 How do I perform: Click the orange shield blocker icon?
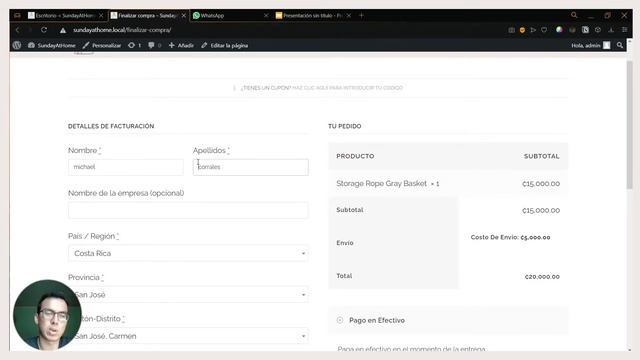tap(522, 30)
